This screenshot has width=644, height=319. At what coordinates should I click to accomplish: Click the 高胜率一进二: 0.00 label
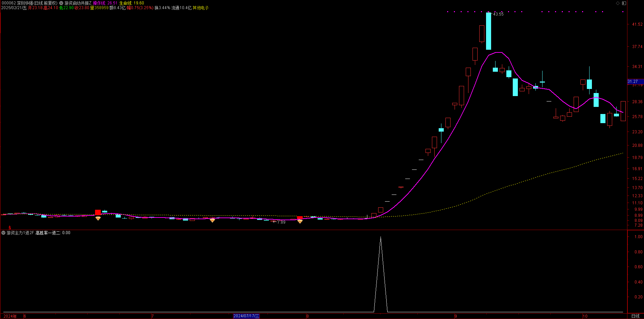53,233
